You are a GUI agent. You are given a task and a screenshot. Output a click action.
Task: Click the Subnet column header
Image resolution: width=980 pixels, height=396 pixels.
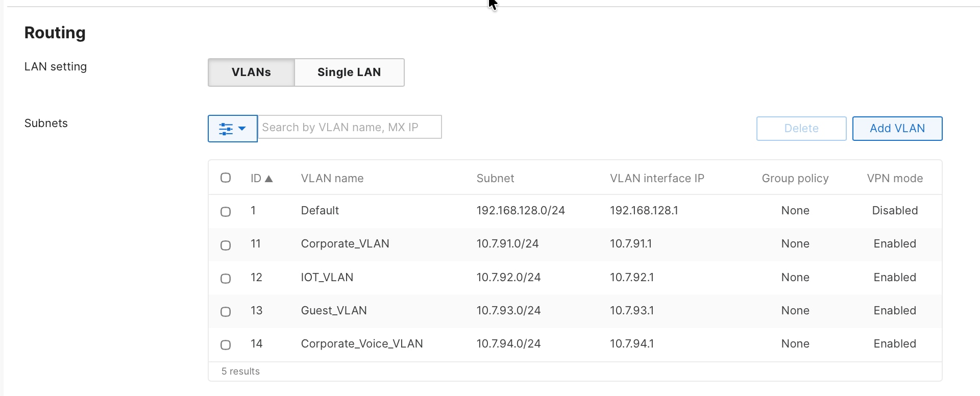pos(495,178)
